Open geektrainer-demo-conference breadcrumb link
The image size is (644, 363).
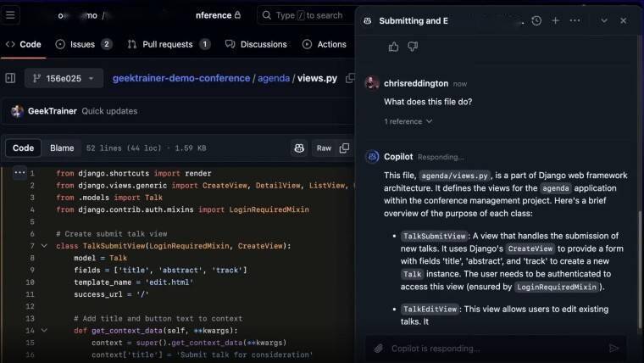point(181,78)
